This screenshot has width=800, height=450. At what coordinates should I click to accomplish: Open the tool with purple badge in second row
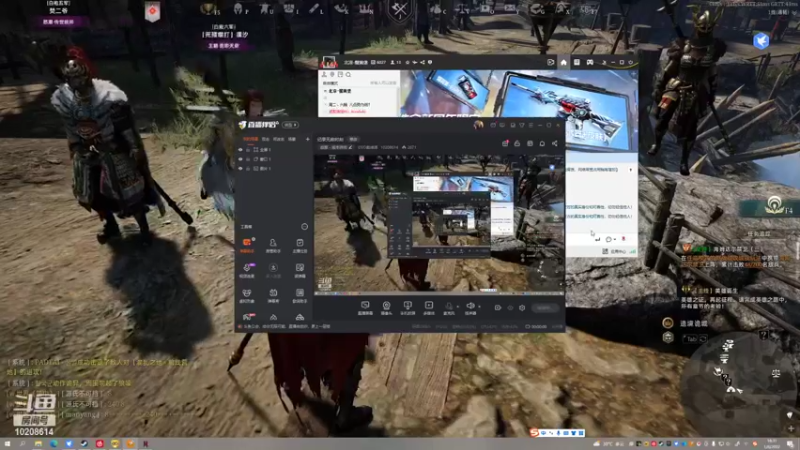[247, 270]
